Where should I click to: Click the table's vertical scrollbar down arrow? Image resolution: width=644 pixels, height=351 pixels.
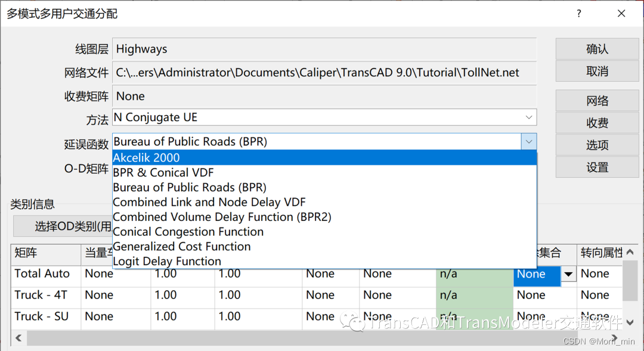[630, 322]
